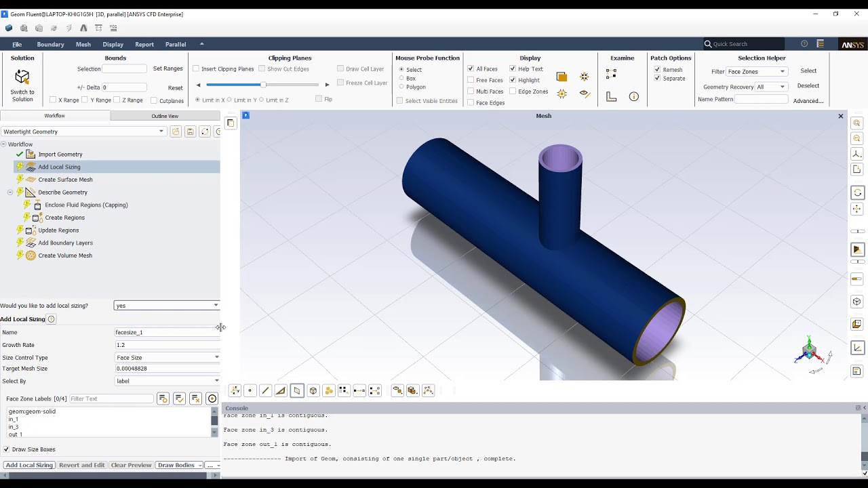Click the clipping slider right arrow
Viewport: 868px width, 488px height.
click(x=327, y=85)
